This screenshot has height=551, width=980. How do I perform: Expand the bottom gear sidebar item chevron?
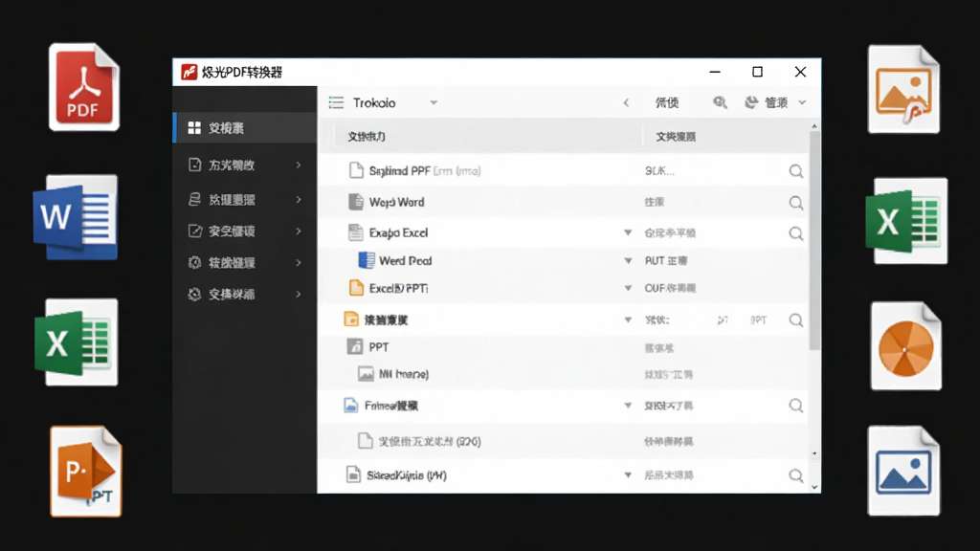pyautogui.click(x=299, y=295)
